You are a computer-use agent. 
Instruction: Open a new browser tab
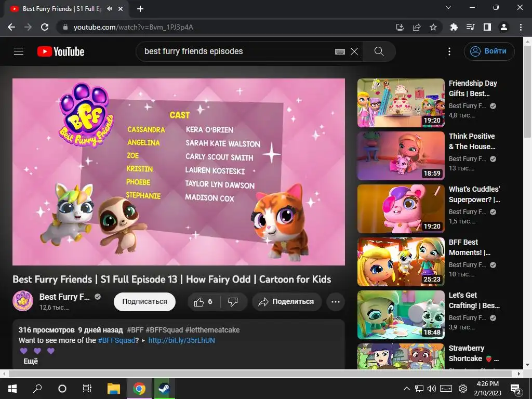140,9
